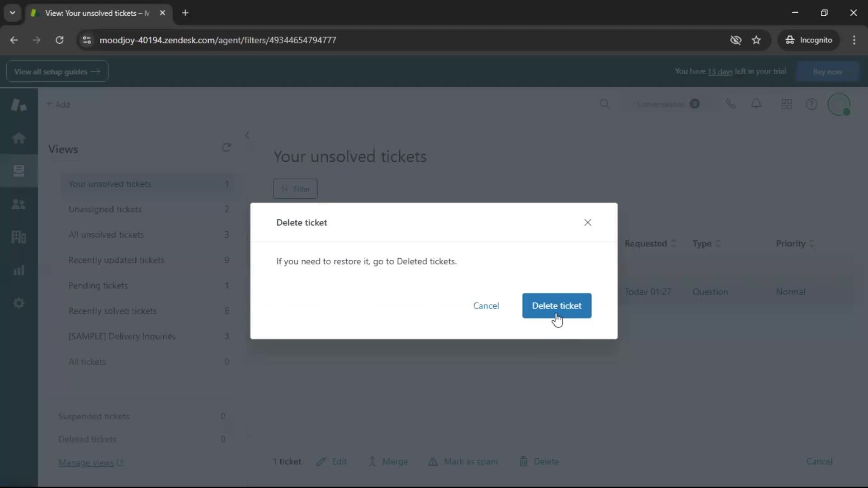Open the Zendesk products grid icon
This screenshot has width=868, height=488.
click(787, 104)
